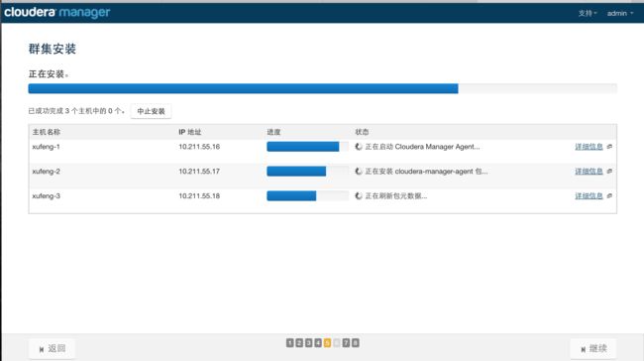This screenshot has height=361, width=644.
Task: Select highlighted wizard step 5
Action: tap(327, 342)
